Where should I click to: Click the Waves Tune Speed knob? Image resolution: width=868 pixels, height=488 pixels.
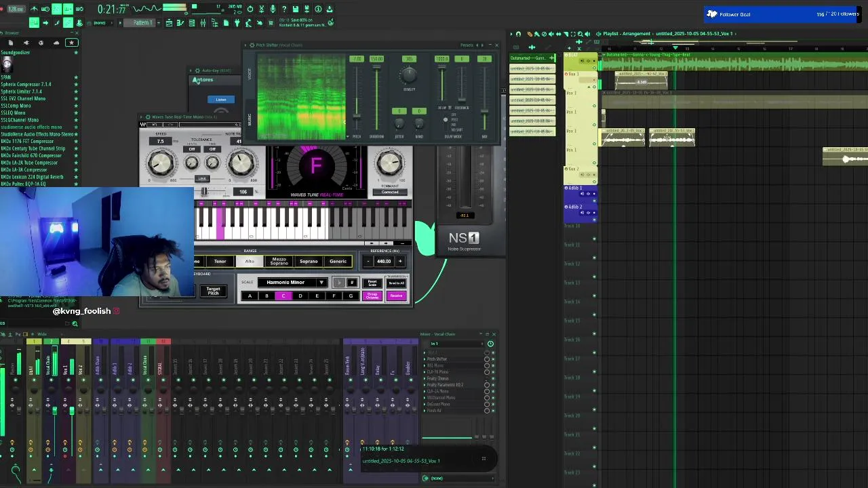tap(161, 163)
